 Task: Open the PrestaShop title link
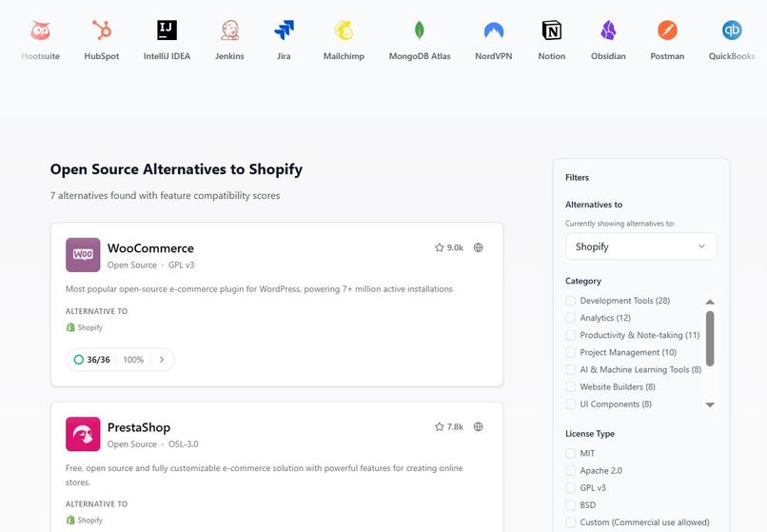click(139, 427)
